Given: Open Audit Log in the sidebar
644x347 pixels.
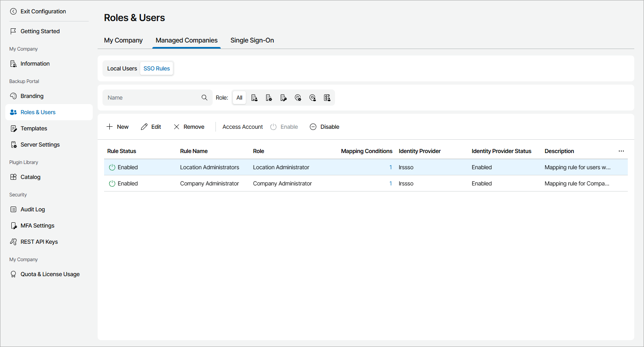Looking at the screenshot, I should click(32, 209).
